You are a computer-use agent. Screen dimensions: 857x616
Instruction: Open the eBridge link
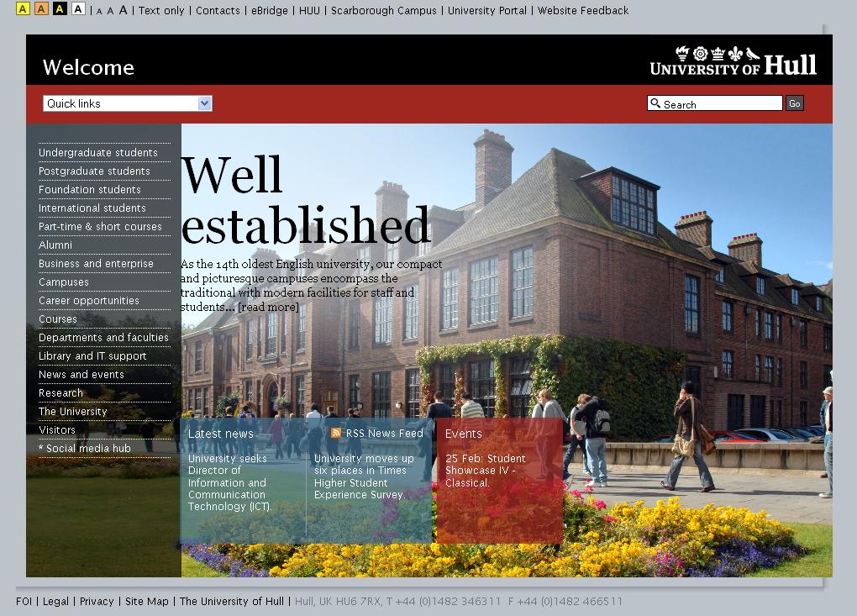pyautogui.click(x=270, y=10)
